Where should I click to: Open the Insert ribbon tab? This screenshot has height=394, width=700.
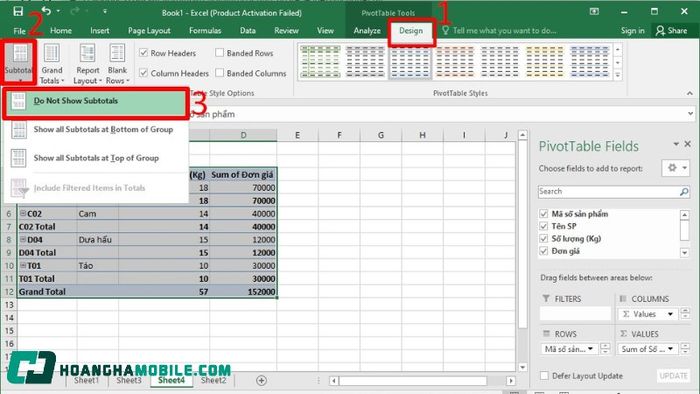pos(100,30)
